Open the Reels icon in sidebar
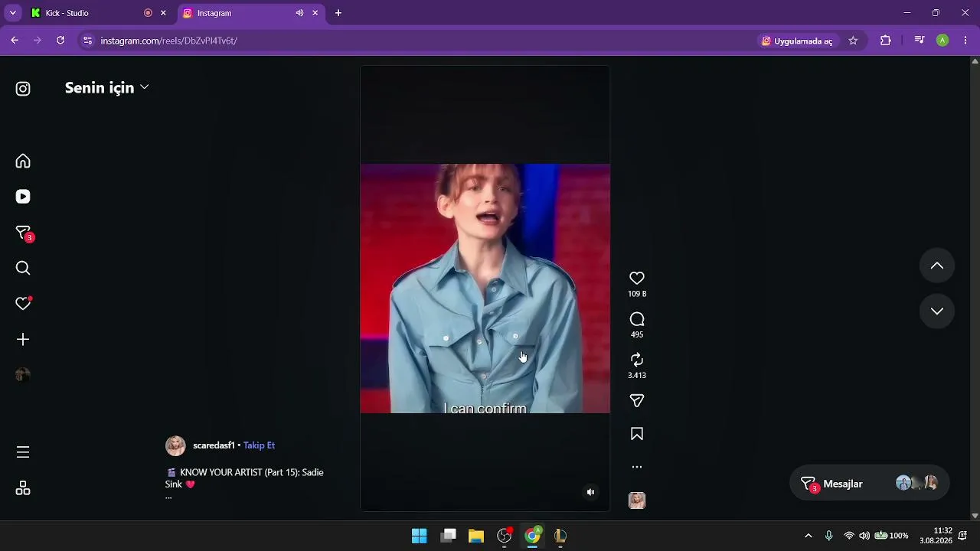Viewport: 980px width, 551px height. (23, 197)
